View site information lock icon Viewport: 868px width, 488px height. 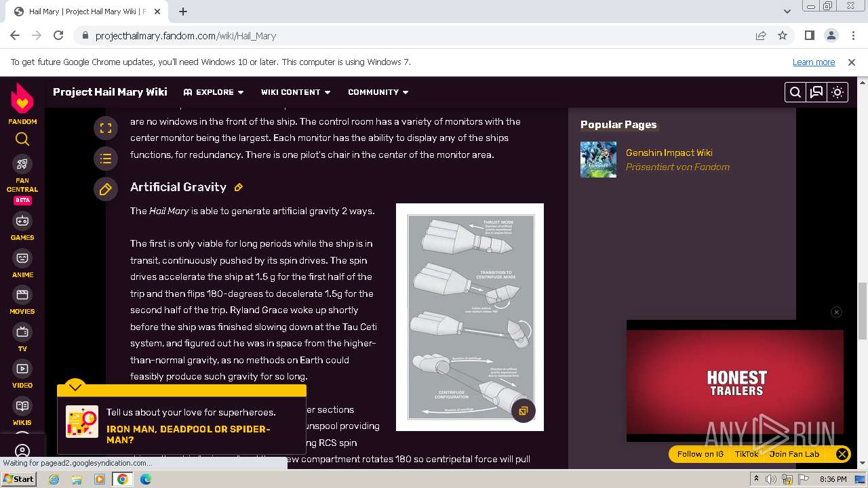coord(85,36)
